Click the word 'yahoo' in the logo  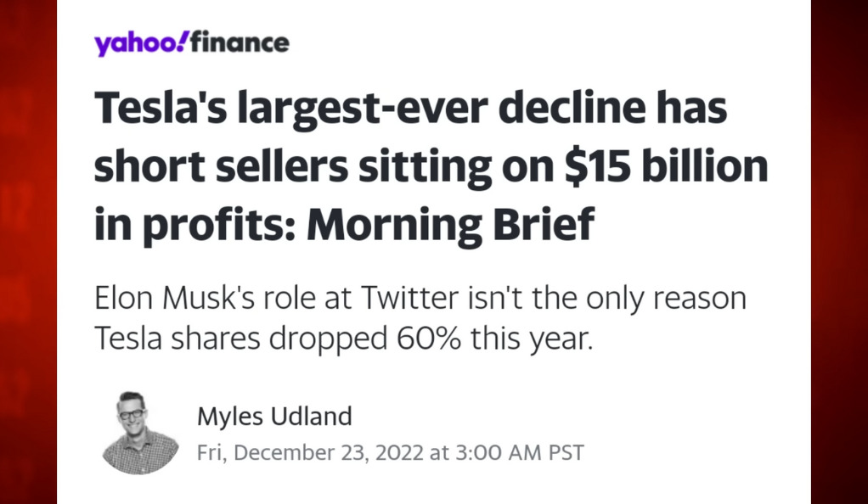[135, 44]
